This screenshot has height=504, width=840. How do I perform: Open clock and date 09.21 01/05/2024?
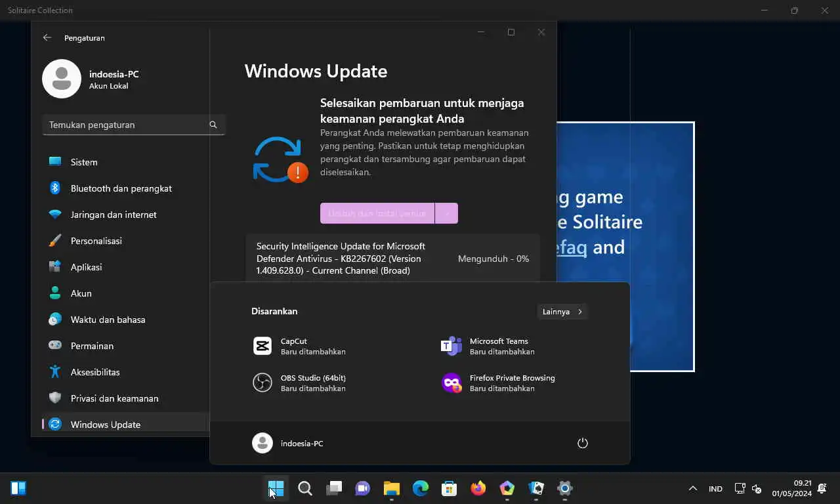pyautogui.click(x=792, y=488)
